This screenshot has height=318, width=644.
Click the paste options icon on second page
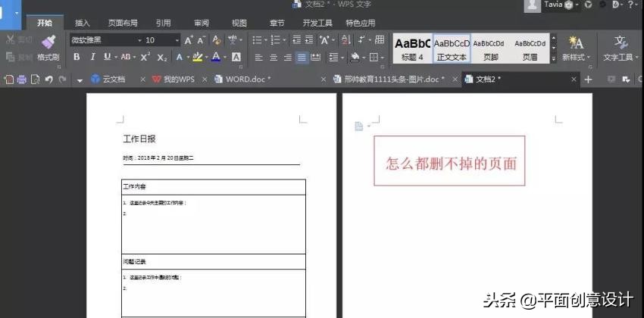click(359, 126)
